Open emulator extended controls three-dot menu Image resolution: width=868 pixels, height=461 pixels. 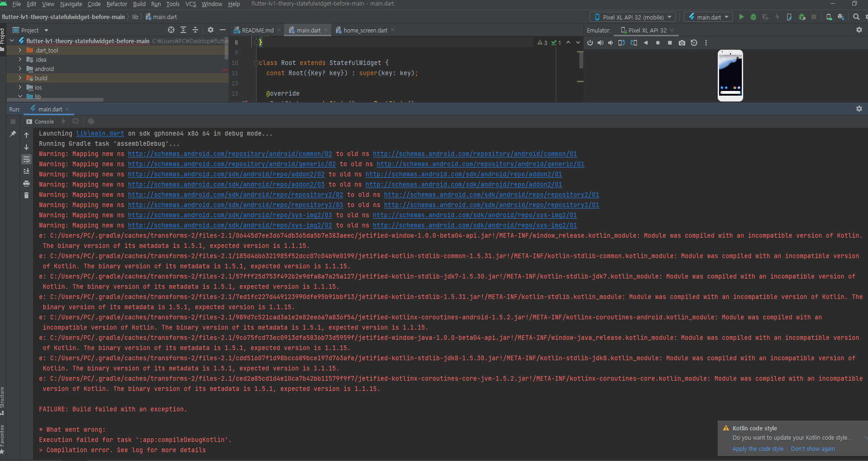click(706, 43)
